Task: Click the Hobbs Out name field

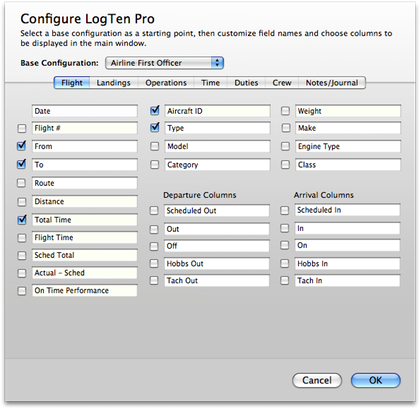Action: [x=217, y=264]
